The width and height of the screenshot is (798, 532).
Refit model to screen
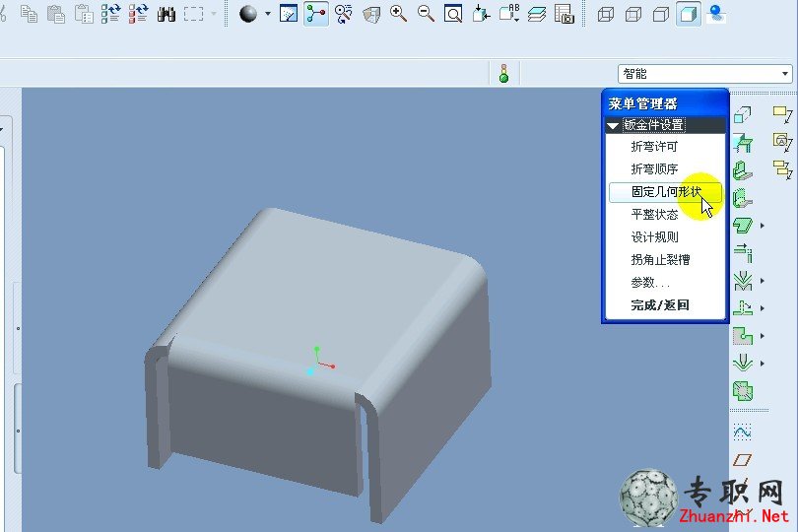coord(453,14)
